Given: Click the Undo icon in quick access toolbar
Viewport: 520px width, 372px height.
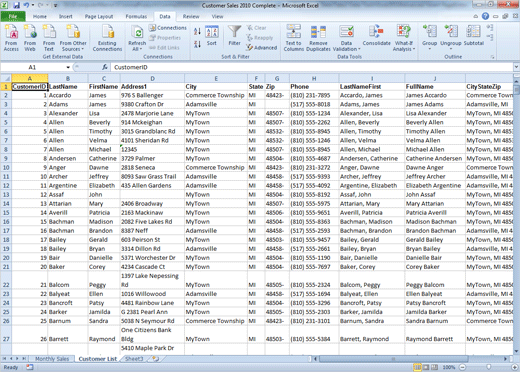Looking at the screenshot, I should (x=26, y=5).
